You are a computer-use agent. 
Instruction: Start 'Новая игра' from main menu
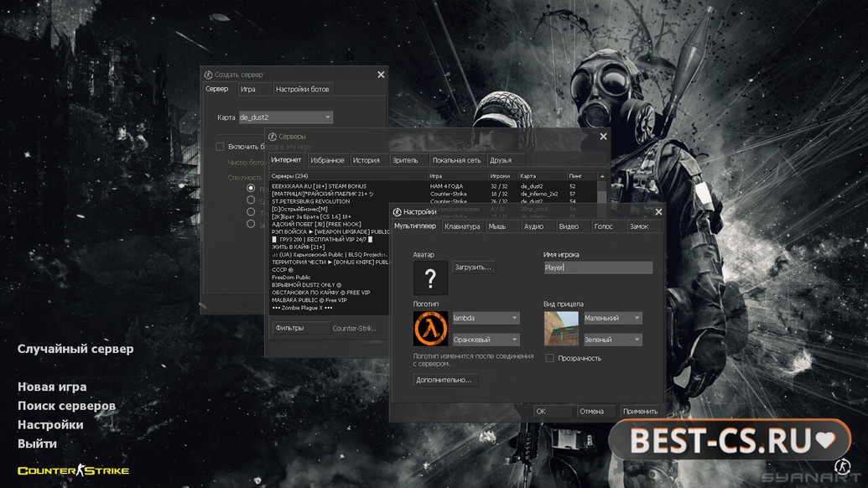click(x=52, y=387)
